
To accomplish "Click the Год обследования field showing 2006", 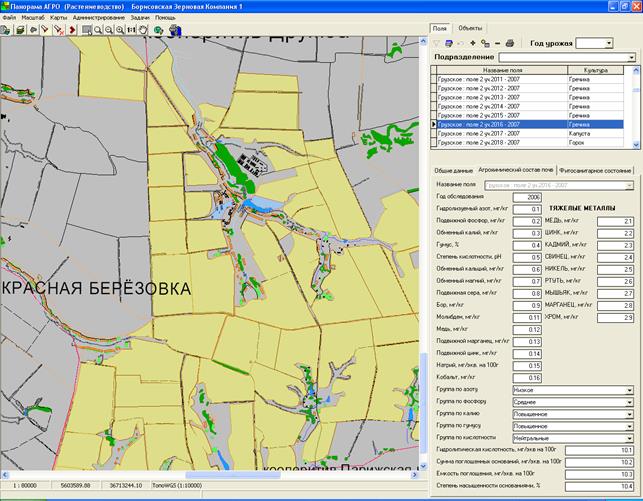I will (527, 197).
